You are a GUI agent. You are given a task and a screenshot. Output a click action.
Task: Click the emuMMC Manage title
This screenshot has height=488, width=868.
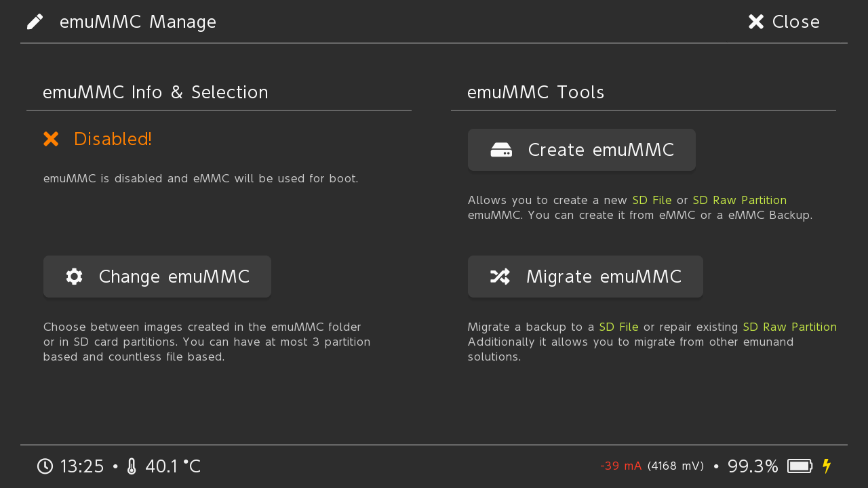(138, 22)
